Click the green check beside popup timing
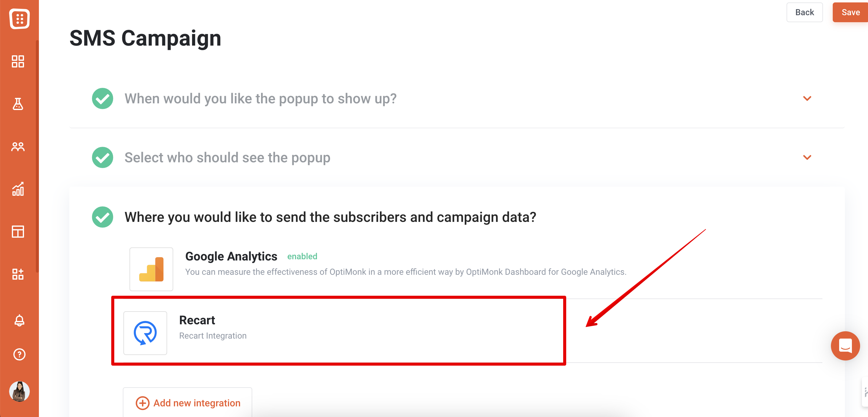This screenshot has height=417, width=868. (102, 98)
